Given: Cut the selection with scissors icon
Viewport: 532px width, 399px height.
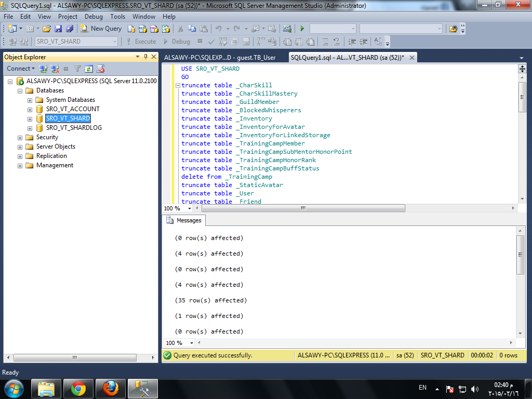Looking at the screenshot, I should (180, 29).
